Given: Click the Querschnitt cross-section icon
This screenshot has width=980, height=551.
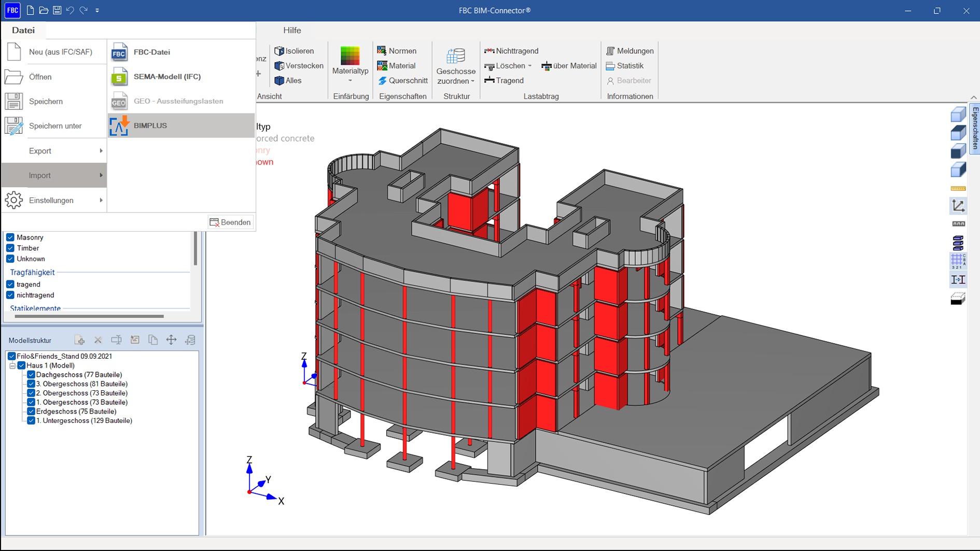Looking at the screenshot, I should 383,81.
